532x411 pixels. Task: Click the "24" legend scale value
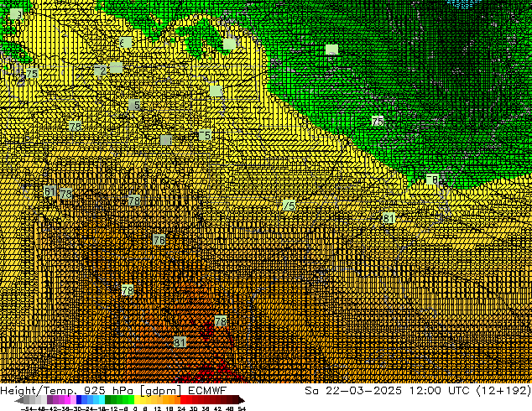pos(181,408)
